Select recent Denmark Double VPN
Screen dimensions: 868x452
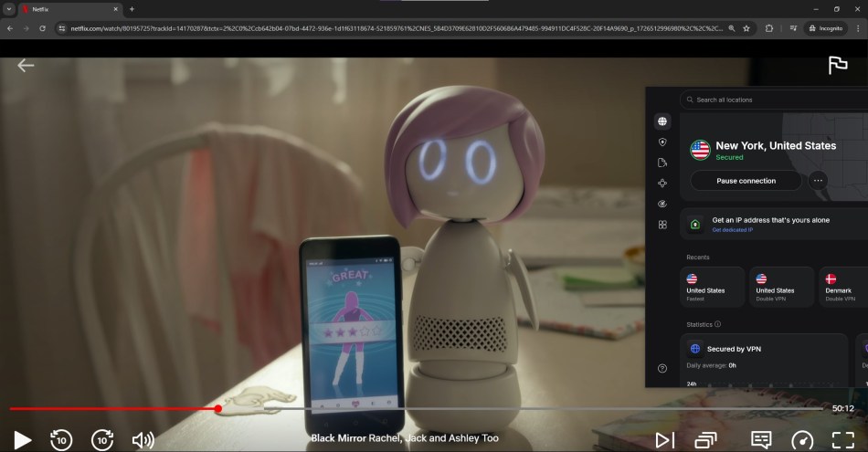coord(843,287)
